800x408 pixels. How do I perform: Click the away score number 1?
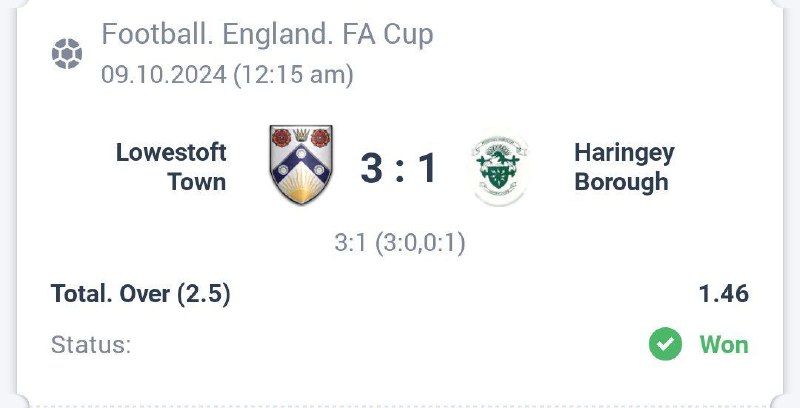[x=427, y=168]
